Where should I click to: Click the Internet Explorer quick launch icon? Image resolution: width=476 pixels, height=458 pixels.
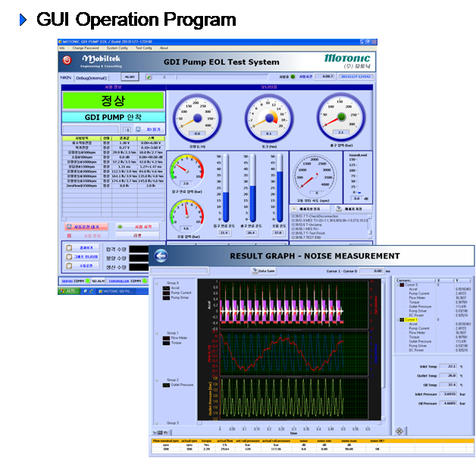pos(91,291)
